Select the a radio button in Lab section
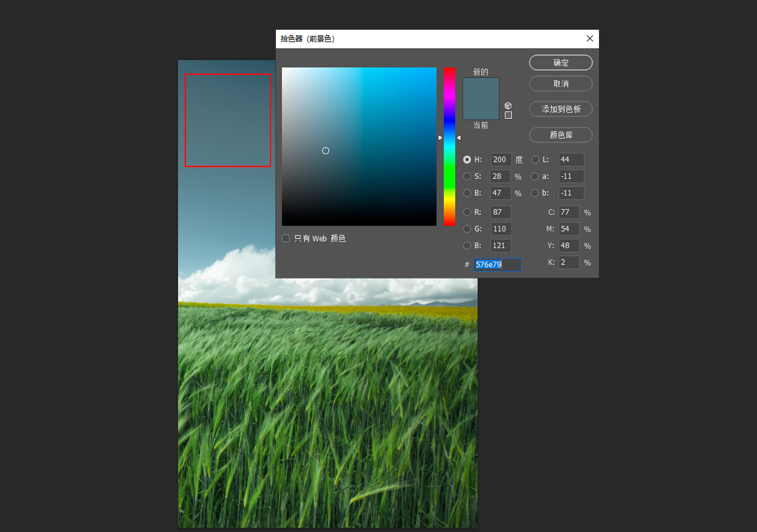The height and width of the screenshot is (532, 757). pyautogui.click(x=535, y=176)
